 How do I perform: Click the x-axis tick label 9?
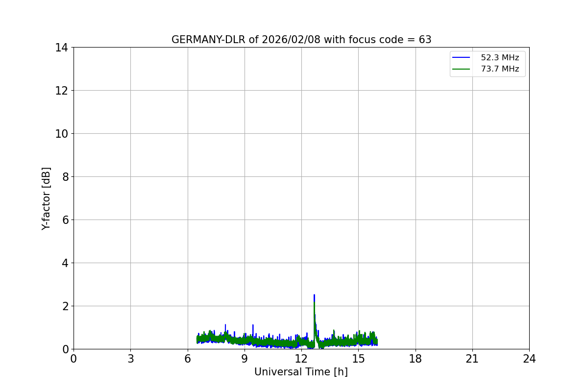pos(245,359)
